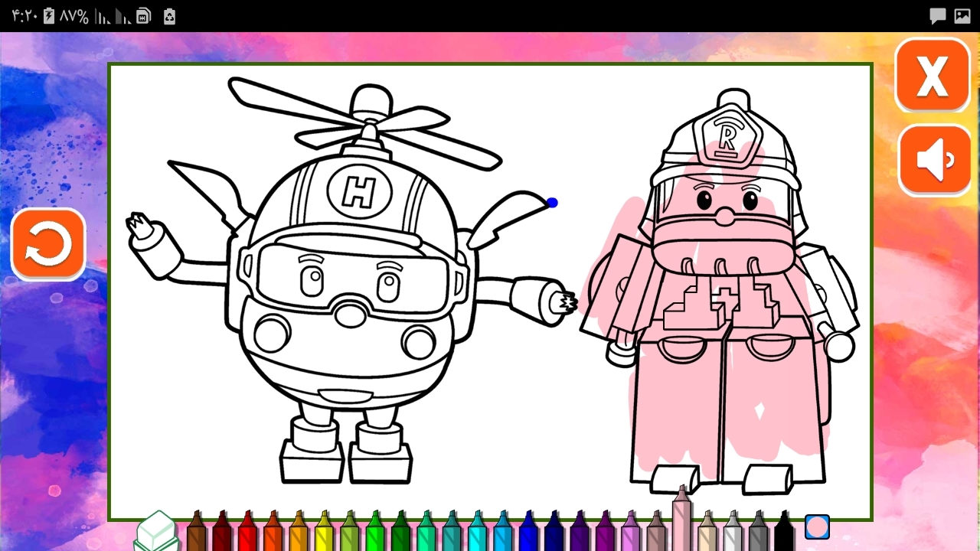Pick the gray marker
This screenshot has width=980, height=551.
[758, 531]
